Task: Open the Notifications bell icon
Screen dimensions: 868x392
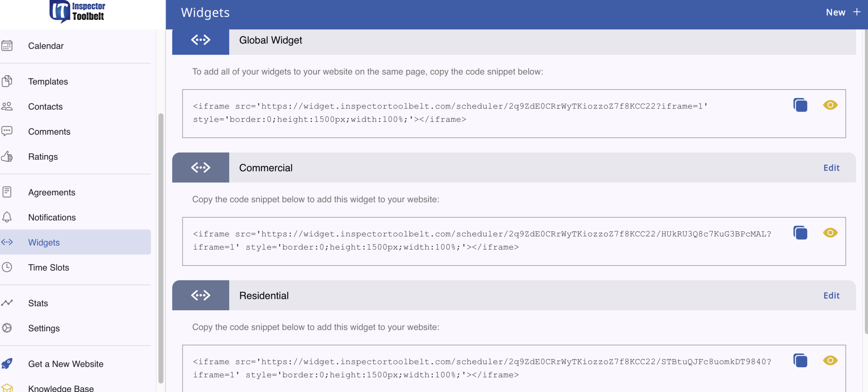Action: [x=7, y=217]
